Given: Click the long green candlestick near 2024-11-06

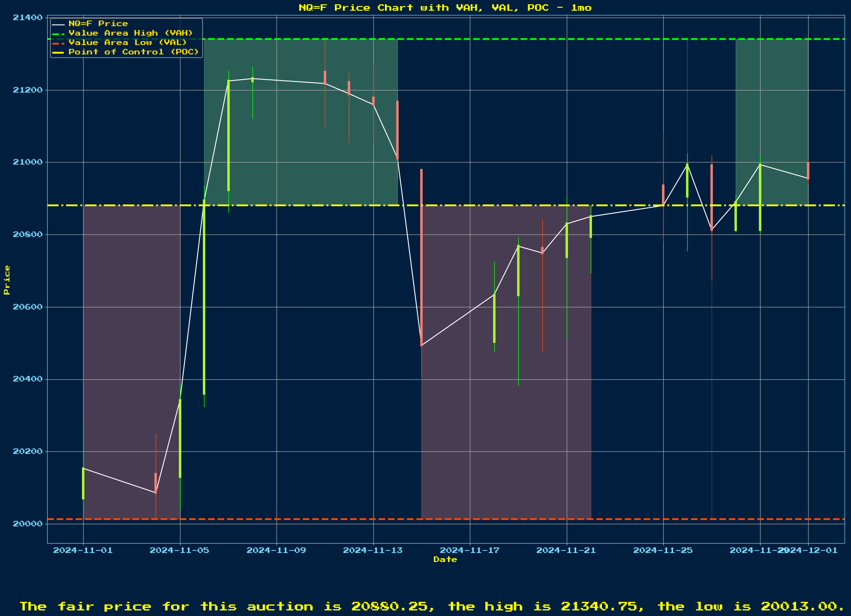Looking at the screenshot, I should [x=204, y=297].
